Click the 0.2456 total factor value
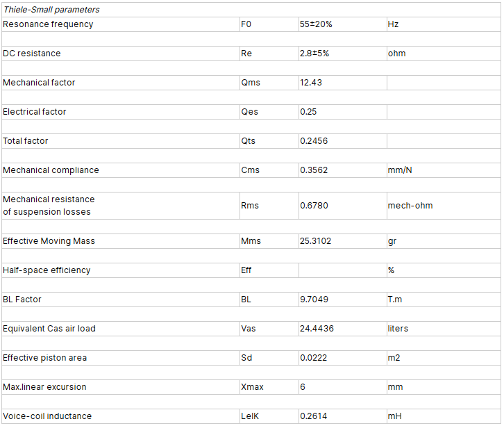Image resolution: width=504 pixels, height=426 pixels. 314,141
